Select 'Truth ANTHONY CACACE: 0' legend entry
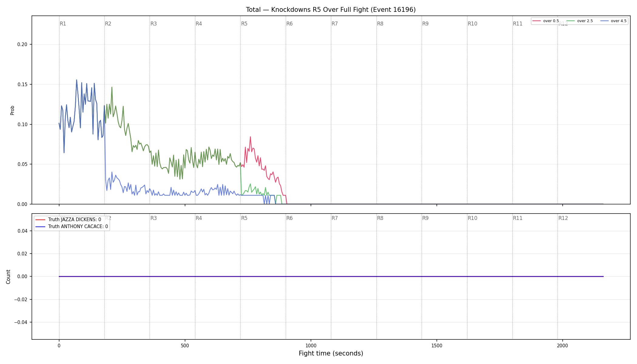The image size is (637, 364). point(78,227)
